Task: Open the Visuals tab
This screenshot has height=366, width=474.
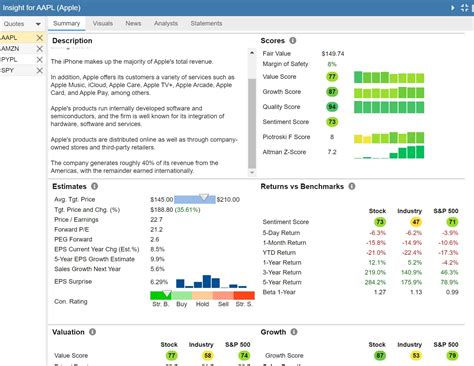Action: (x=103, y=23)
